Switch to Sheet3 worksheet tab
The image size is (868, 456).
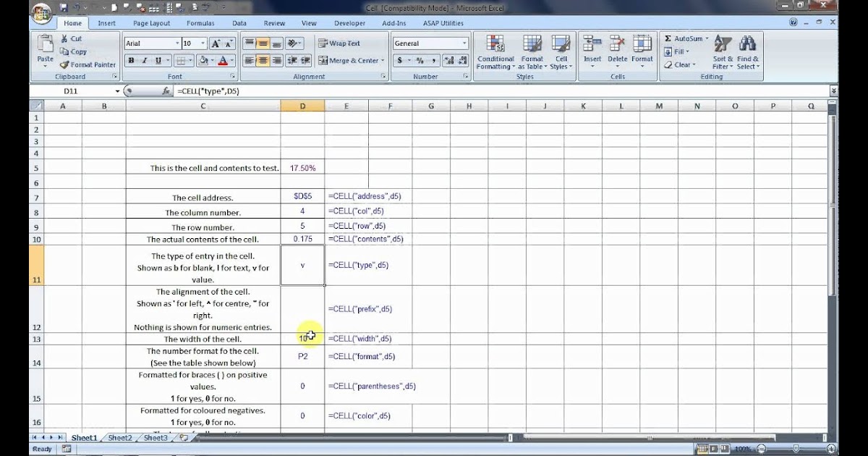(x=156, y=438)
